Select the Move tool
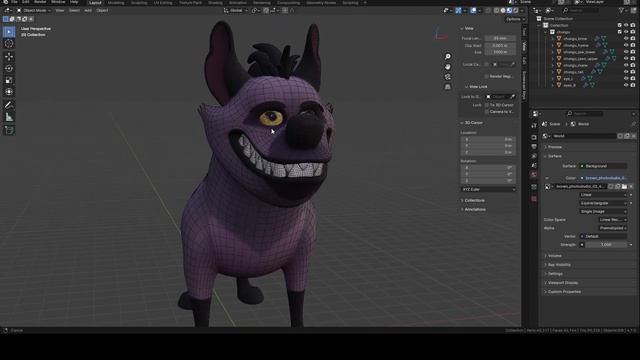The height and width of the screenshot is (360, 640). click(x=9, y=56)
